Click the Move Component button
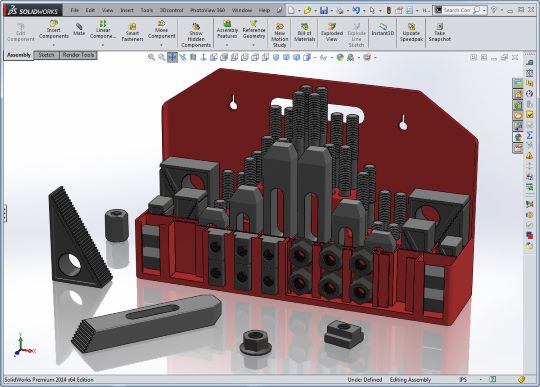 pos(161,29)
